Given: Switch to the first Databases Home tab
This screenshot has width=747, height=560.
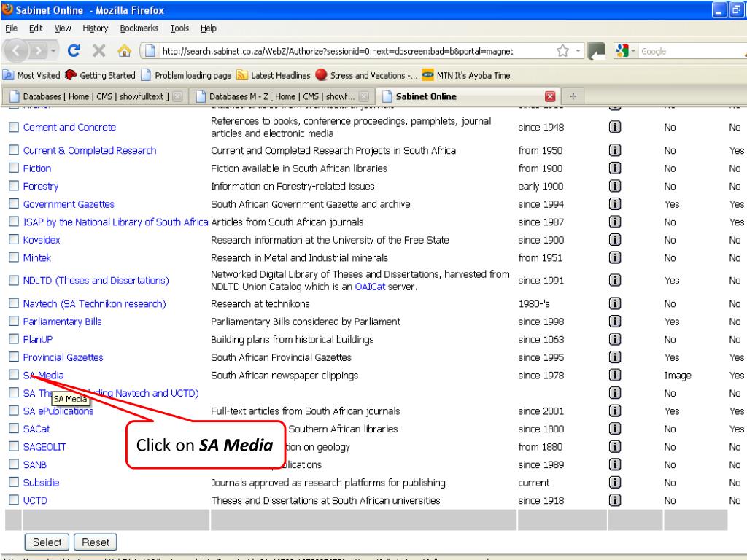Looking at the screenshot, I should 94,96.
